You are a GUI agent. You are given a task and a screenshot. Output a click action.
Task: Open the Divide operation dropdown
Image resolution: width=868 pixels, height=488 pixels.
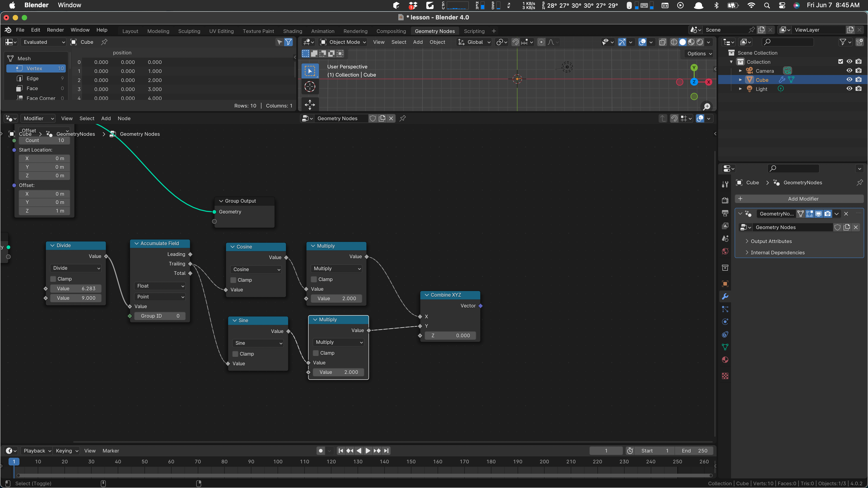tap(76, 268)
